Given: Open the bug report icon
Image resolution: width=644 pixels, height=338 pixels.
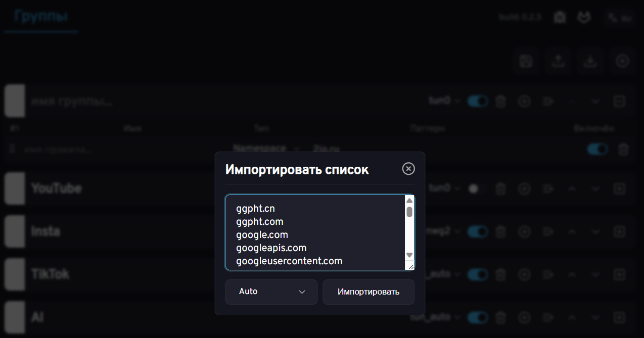Looking at the screenshot, I should pos(560,17).
